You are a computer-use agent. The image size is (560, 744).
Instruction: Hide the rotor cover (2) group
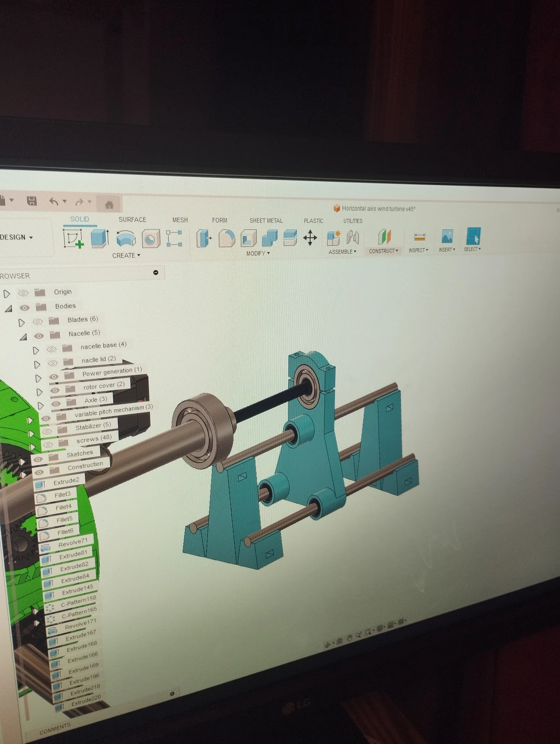click(55, 390)
